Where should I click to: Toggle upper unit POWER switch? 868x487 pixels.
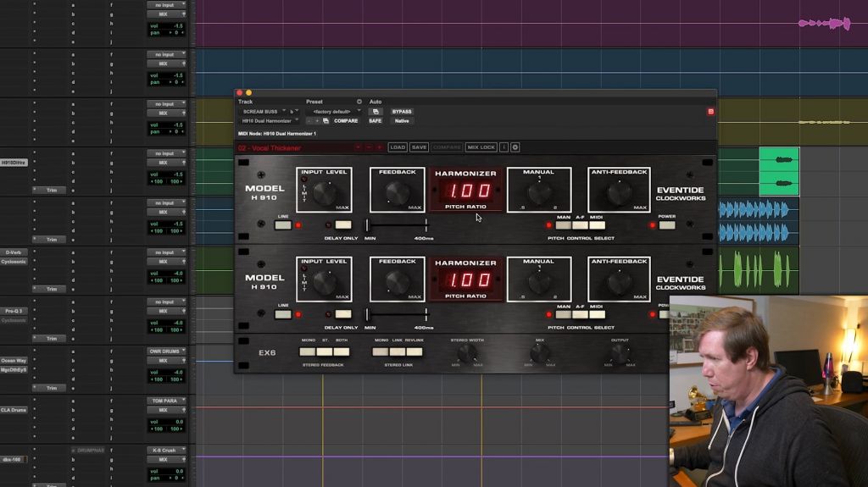pyautogui.click(x=666, y=225)
